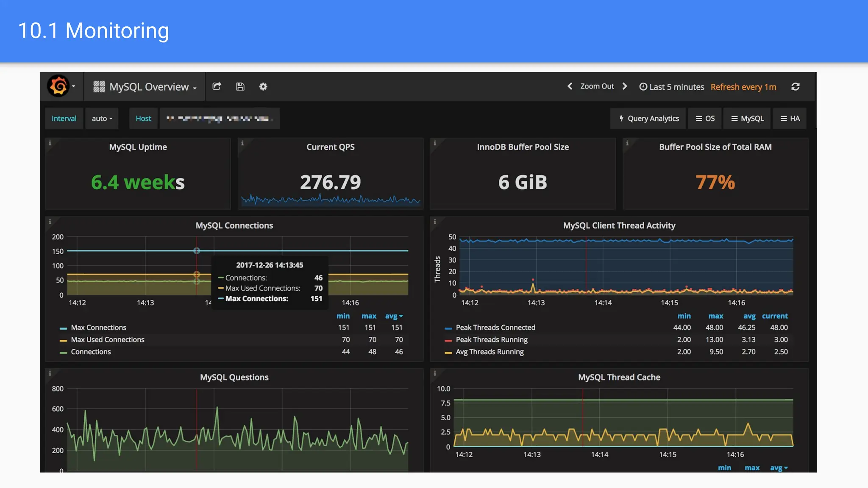The image size is (868, 488).
Task: Sort Thread Activity legend by min
Action: [x=684, y=316]
